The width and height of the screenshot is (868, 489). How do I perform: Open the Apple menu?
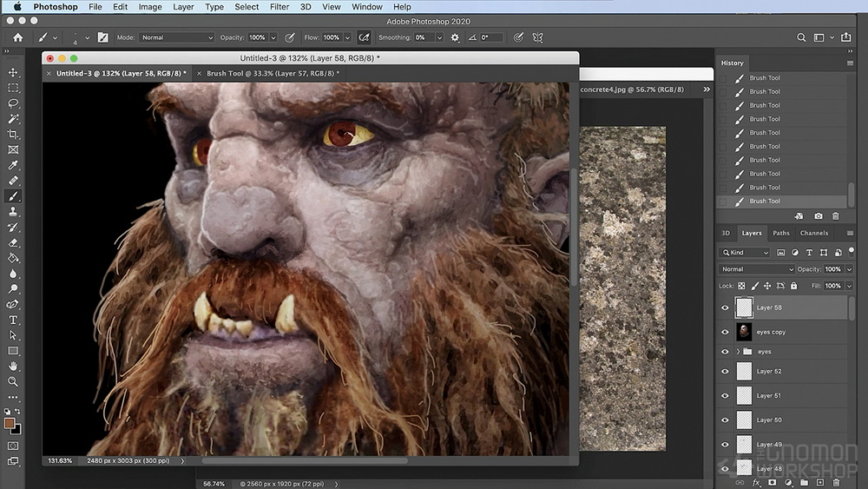[17, 7]
